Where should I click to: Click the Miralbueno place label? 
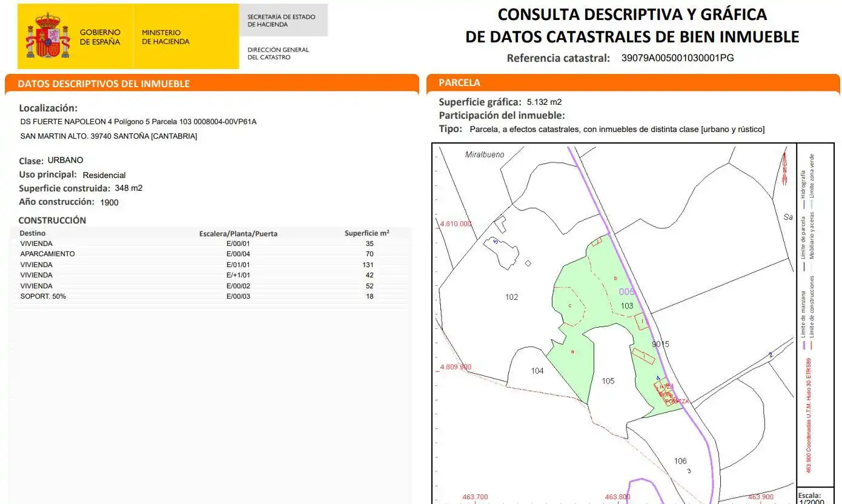(485, 154)
